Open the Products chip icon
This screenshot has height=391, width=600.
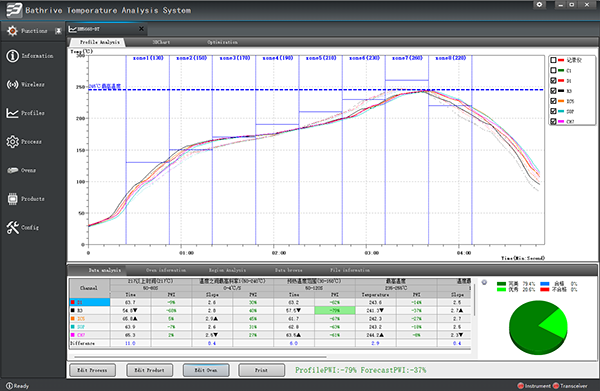(x=13, y=199)
